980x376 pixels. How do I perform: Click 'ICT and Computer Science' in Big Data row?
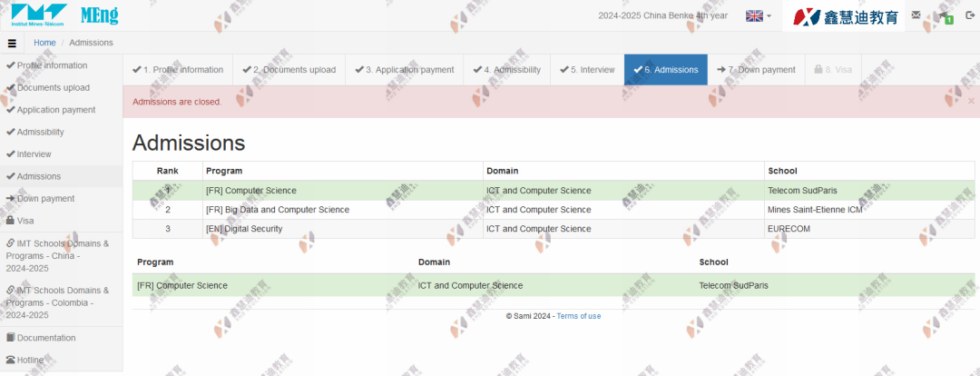pyautogui.click(x=539, y=210)
